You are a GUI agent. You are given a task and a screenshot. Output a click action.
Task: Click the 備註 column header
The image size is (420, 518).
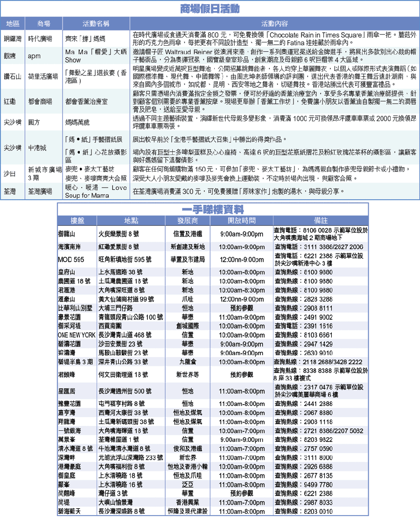321,221
